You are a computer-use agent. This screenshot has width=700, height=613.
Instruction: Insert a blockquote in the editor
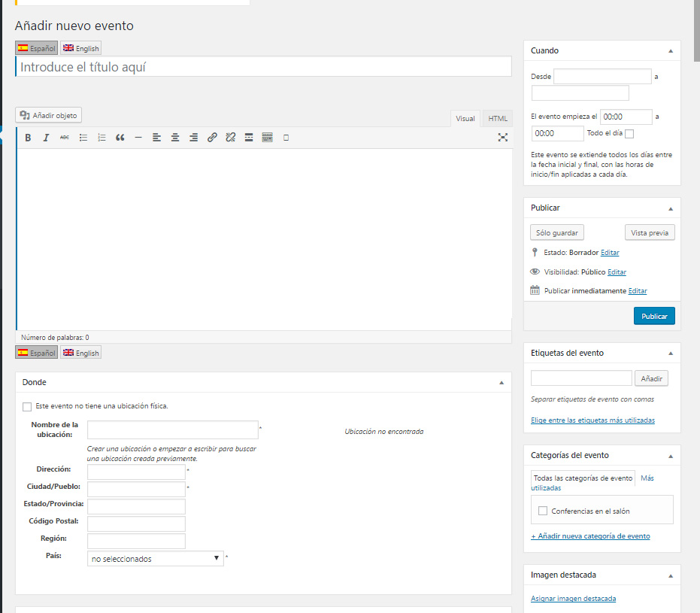pyautogui.click(x=120, y=138)
